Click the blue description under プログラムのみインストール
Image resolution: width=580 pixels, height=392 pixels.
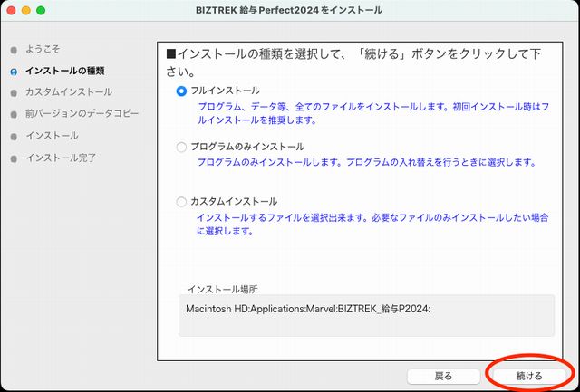[366, 162]
